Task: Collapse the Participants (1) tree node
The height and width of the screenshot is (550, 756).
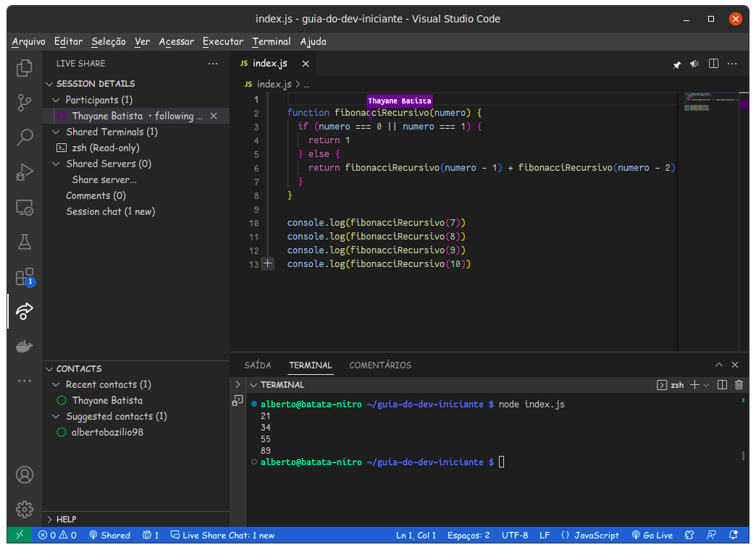Action: pyautogui.click(x=56, y=100)
